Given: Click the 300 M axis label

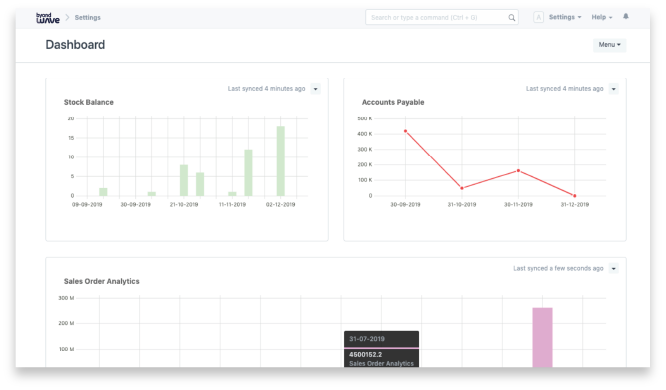Looking at the screenshot, I should (66, 298).
